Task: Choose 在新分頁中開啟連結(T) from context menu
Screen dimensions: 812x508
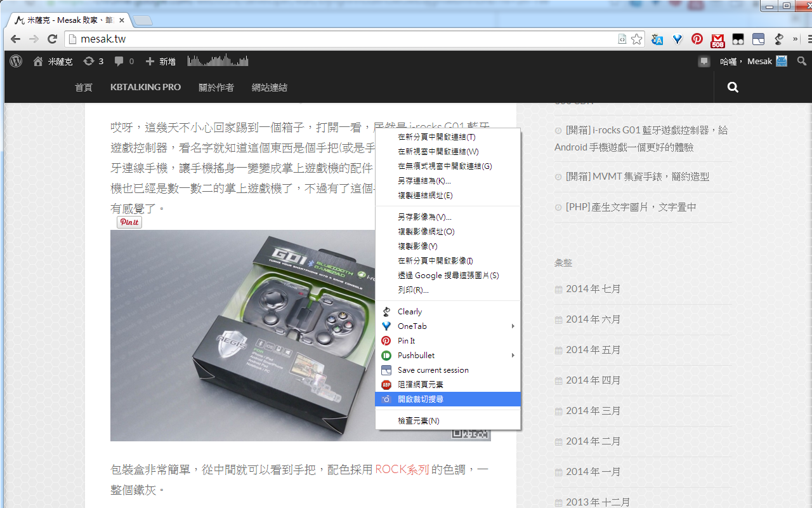Action: pos(448,137)
